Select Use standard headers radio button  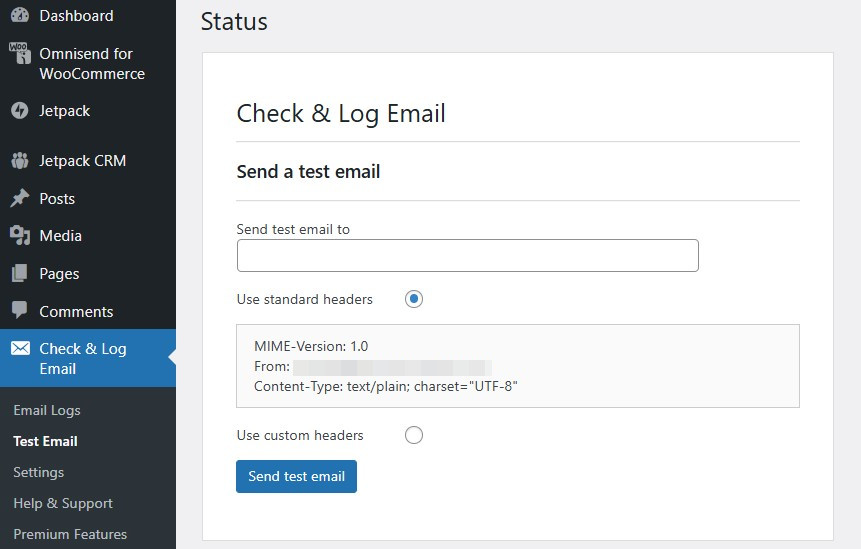414,299
